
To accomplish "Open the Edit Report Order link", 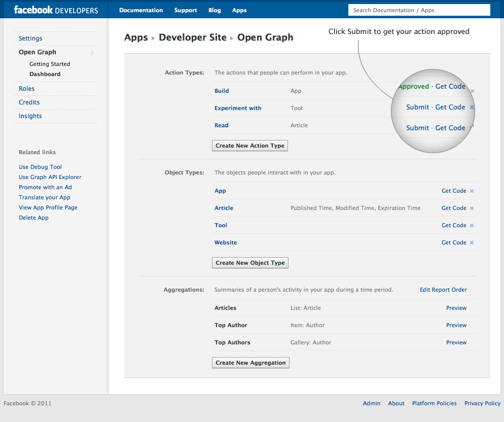I will pyautogui.click(x=443, y=290).
